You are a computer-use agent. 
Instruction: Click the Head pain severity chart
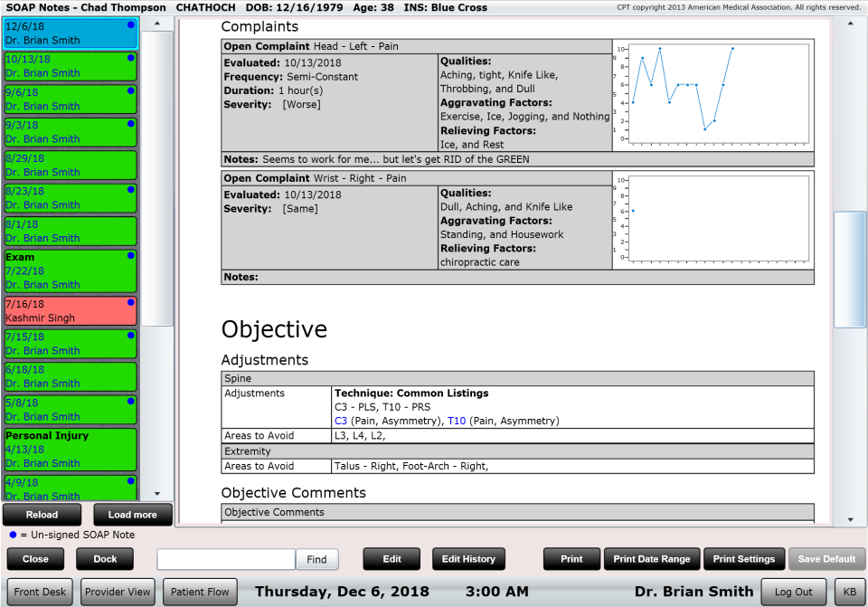pos(713,95)
